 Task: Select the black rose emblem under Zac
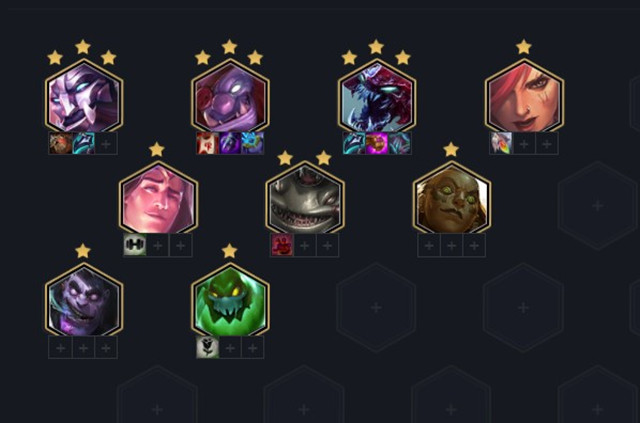pos(207,347)
